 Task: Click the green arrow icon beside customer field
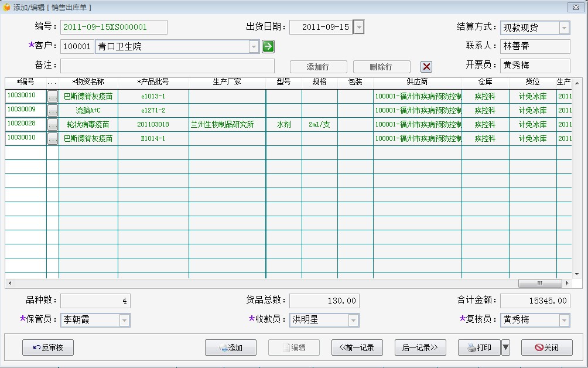tap(268, 46)
